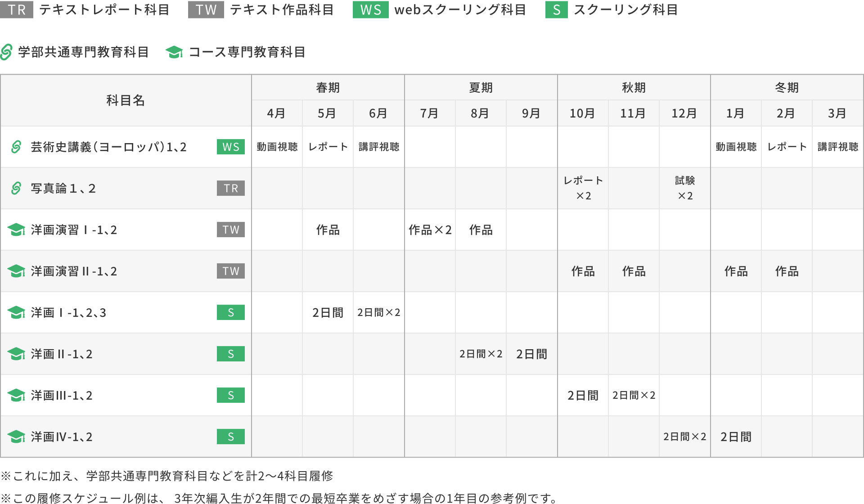Select the 試験×2 cell in December
The image size is (864, 504).
pyautogui.click(x=684, y=189)
